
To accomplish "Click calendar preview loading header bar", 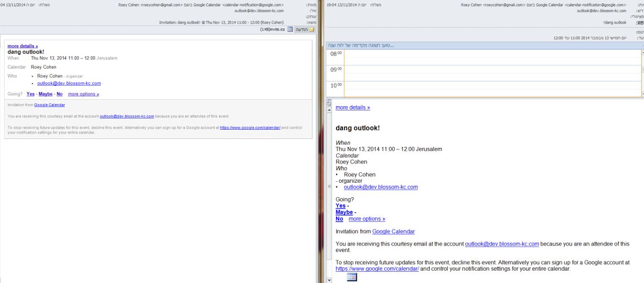I will click(x=485, y=45).
